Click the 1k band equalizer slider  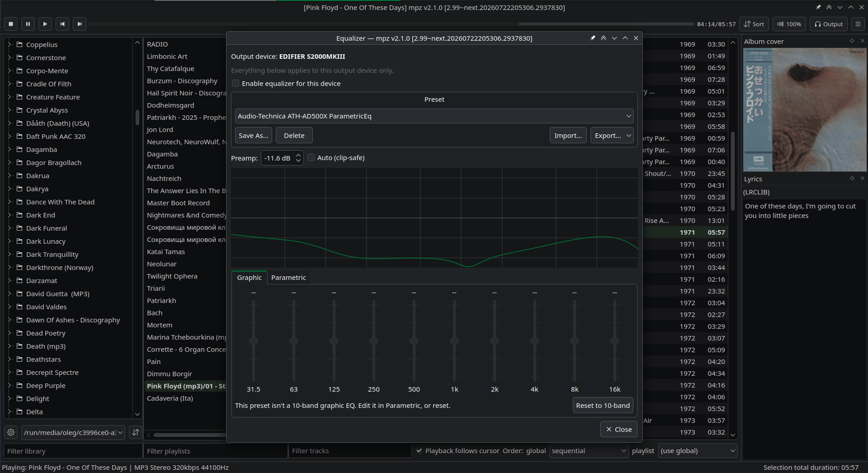pos(454,341)
